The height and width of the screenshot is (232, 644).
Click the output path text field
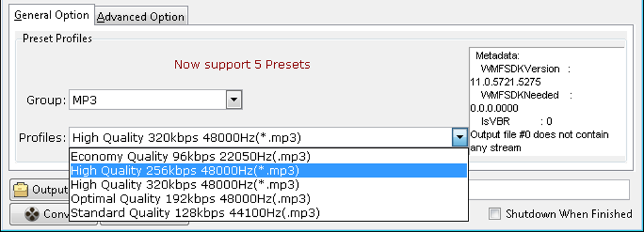pyautogui.click(x=548, y=190)
